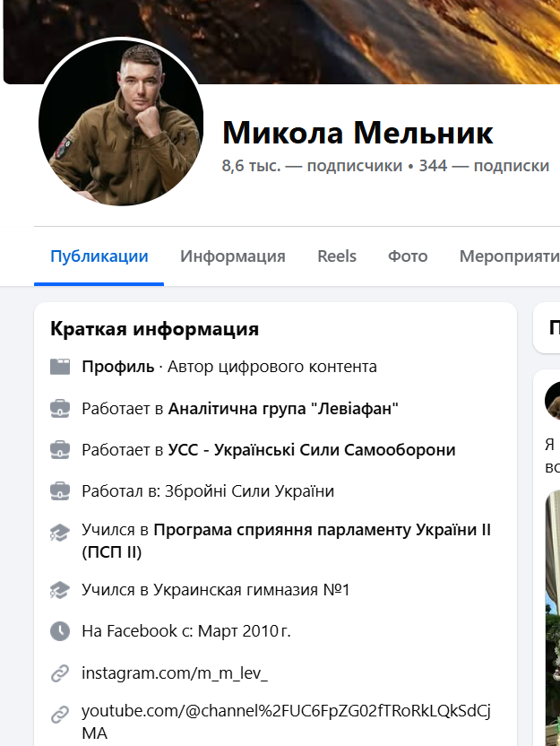Click graduation cap icon beside Програма сприяння

coord(60,533)
